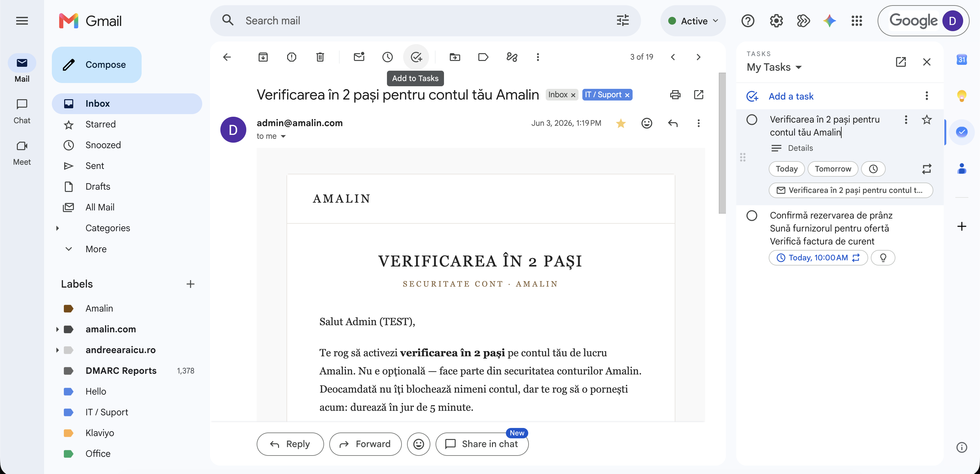Open the message's more options menu

698,123
